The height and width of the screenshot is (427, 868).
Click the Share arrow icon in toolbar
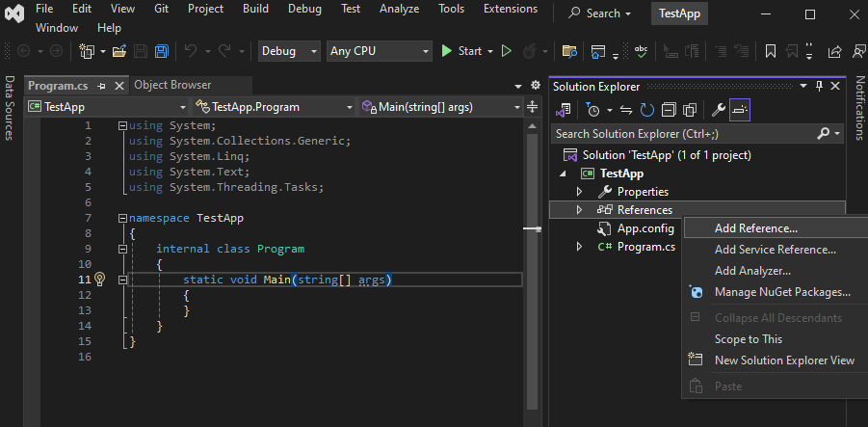834,51
